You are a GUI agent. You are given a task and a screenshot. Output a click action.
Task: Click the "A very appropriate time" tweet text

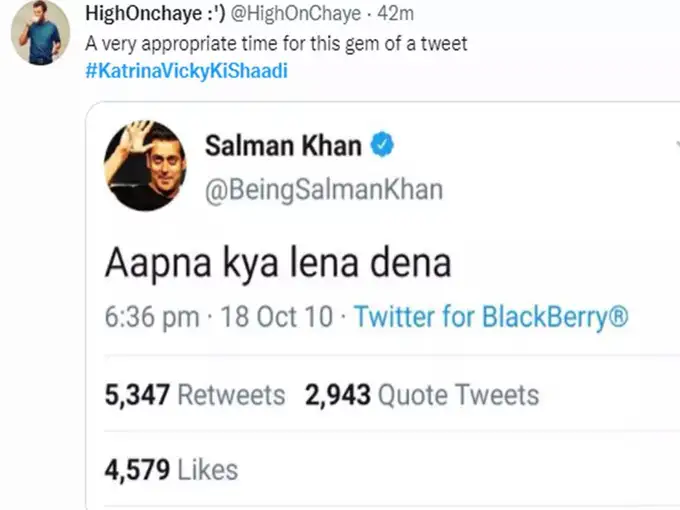[x=276, y=44]
